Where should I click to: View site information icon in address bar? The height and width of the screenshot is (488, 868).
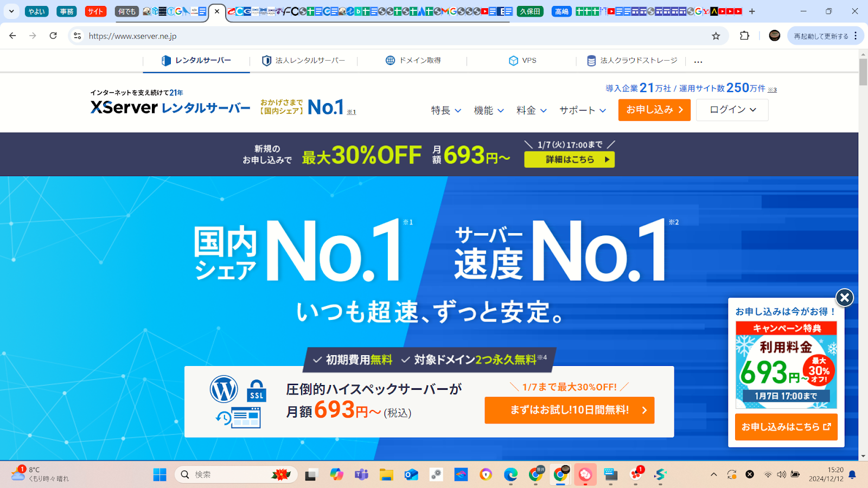coord(78,36)
